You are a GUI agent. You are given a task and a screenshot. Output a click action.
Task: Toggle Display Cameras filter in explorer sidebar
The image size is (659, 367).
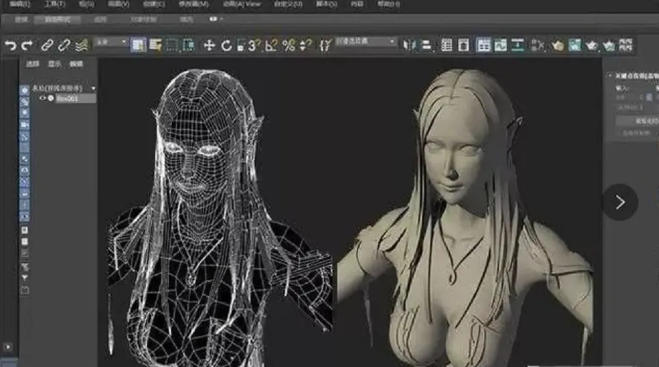tap(24, 125)
